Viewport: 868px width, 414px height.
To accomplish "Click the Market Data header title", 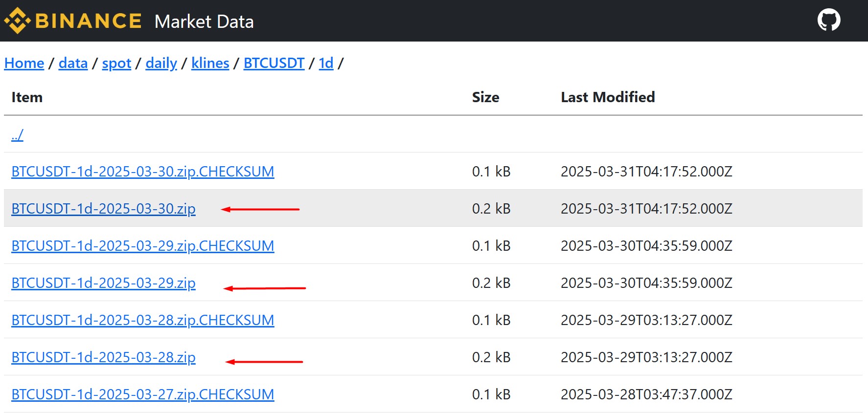I will click(204, 22).
